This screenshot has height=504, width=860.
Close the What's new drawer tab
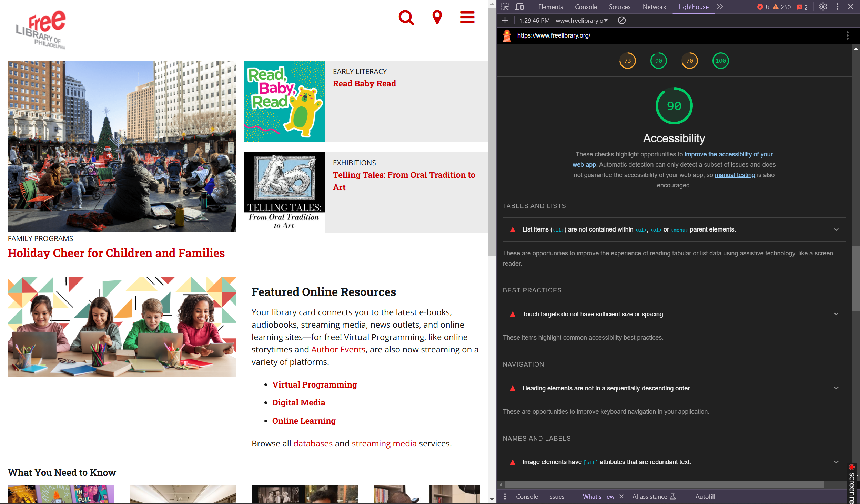coord(621,496)
